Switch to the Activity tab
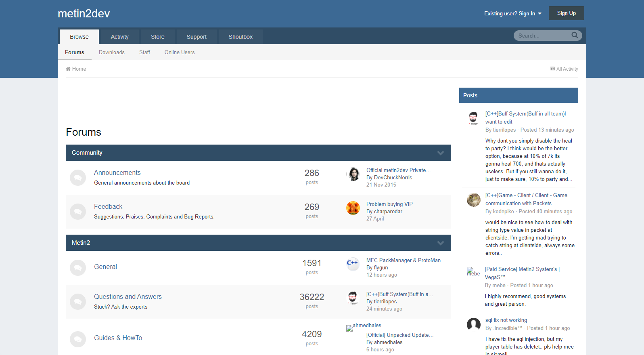The width and height of the screenshot is (644, 355). 120,37
